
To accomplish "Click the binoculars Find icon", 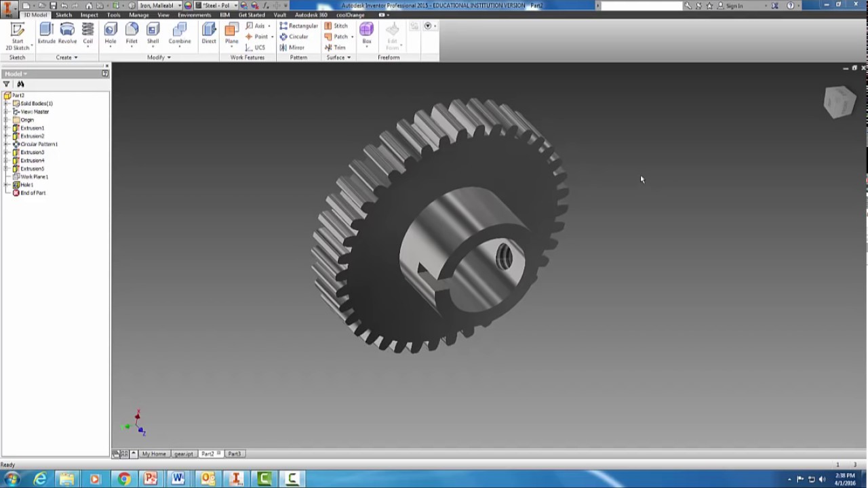I will [20, 84].
